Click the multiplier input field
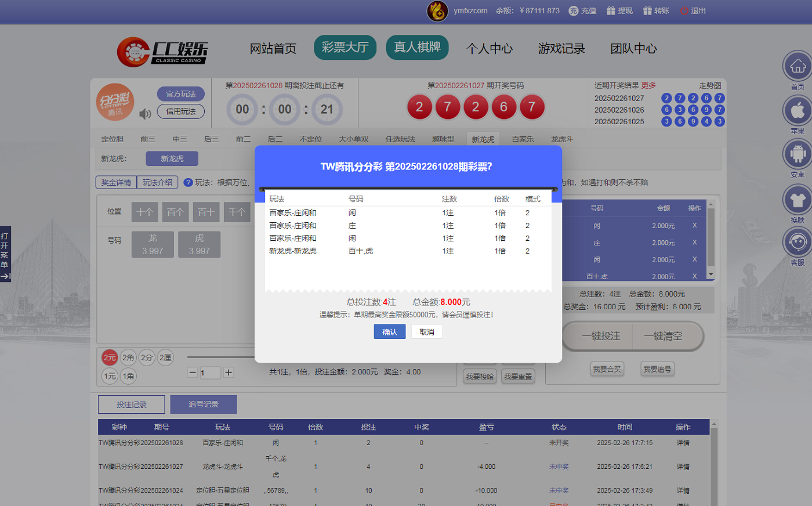The image size is (812, 506). (x=210, y=373)
